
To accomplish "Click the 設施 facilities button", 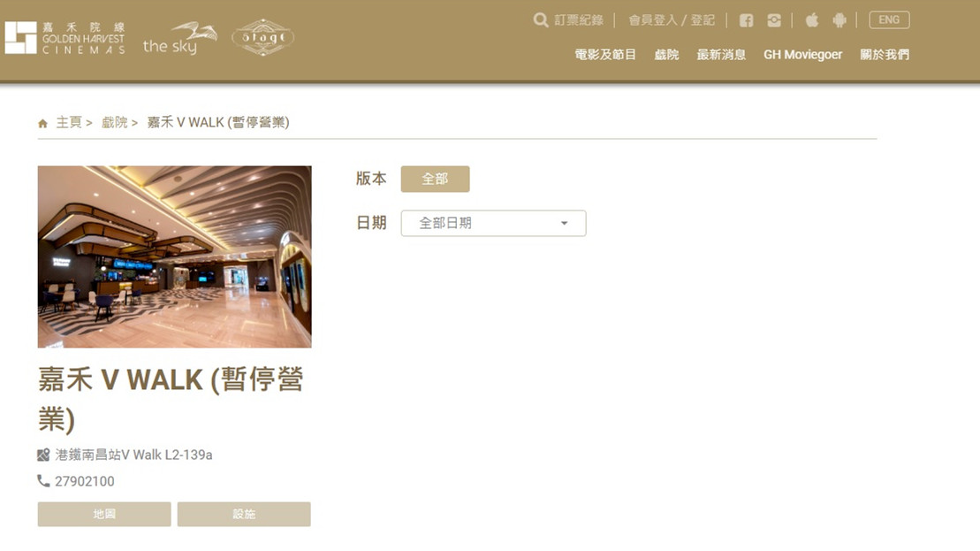I will tap(244, 514).
